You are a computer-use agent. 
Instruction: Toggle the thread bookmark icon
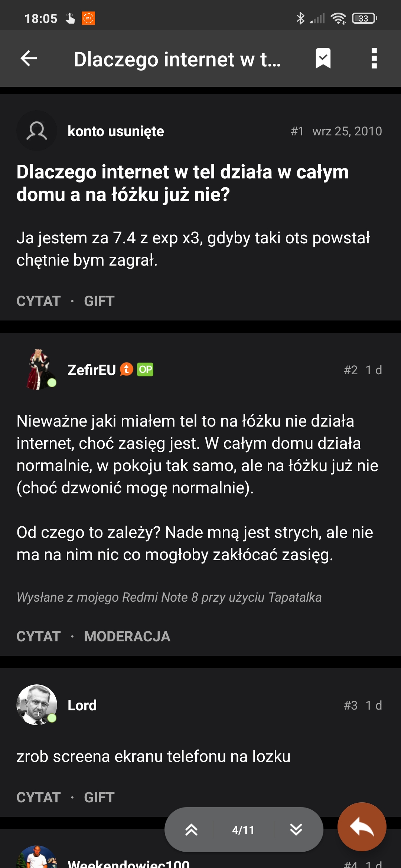coord(323,58)
